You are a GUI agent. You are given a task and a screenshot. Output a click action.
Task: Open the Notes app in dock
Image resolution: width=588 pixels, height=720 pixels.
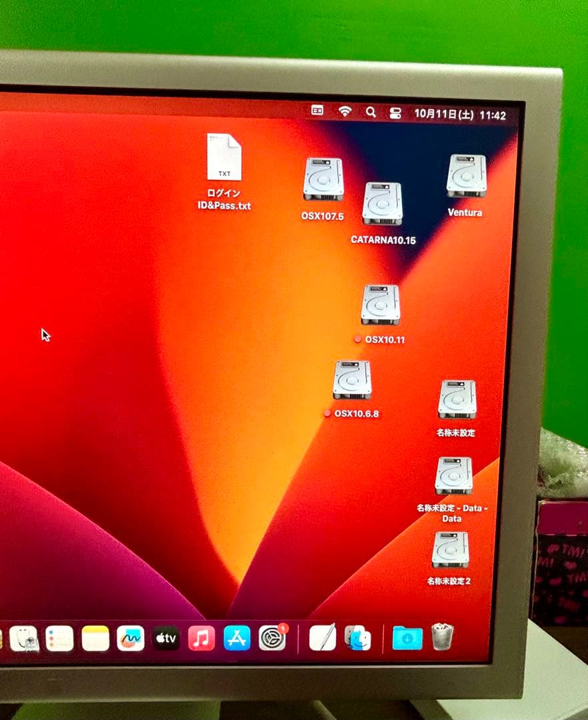click(95, 639)
